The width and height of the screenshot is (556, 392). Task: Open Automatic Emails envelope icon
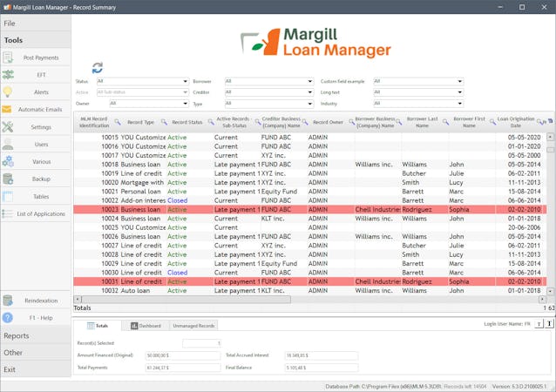pos(7,109)
